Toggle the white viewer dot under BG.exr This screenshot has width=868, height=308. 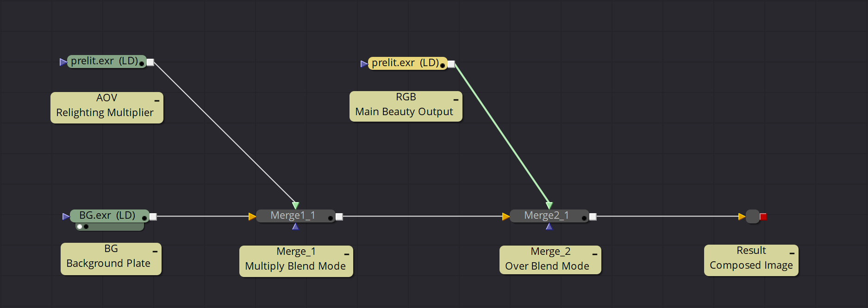[x=80, y=227]
